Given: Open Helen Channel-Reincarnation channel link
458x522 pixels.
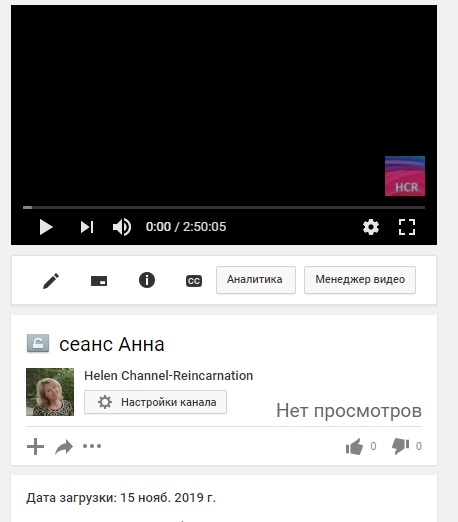Looking at the screenshot, I should click(168, 376).
